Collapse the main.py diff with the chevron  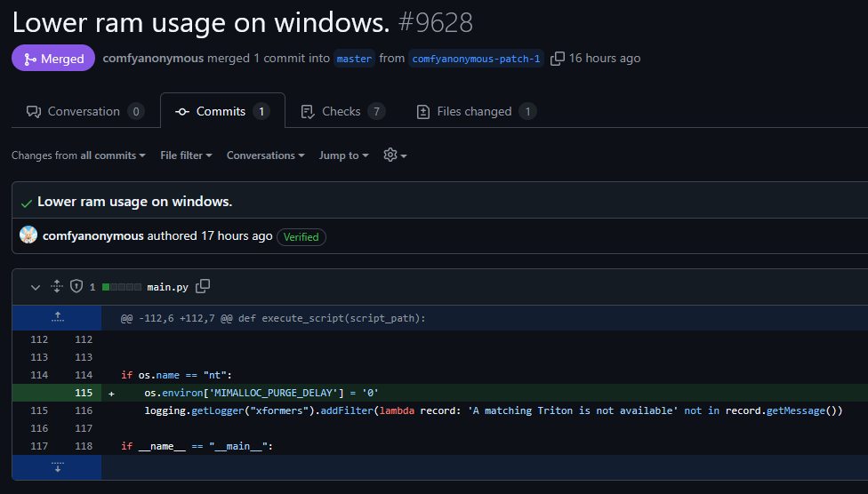coord(36,287)
